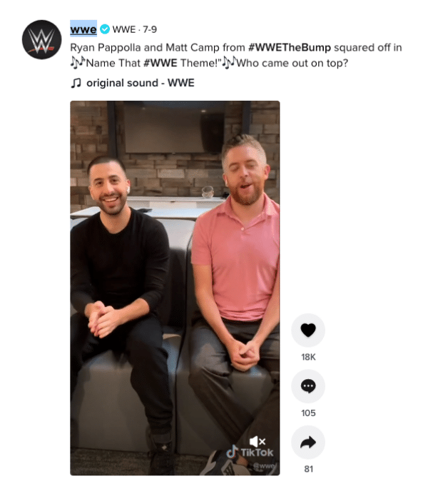Play the WWE video thumbnail
Screen dimensions: 428x504
(175, 288)
